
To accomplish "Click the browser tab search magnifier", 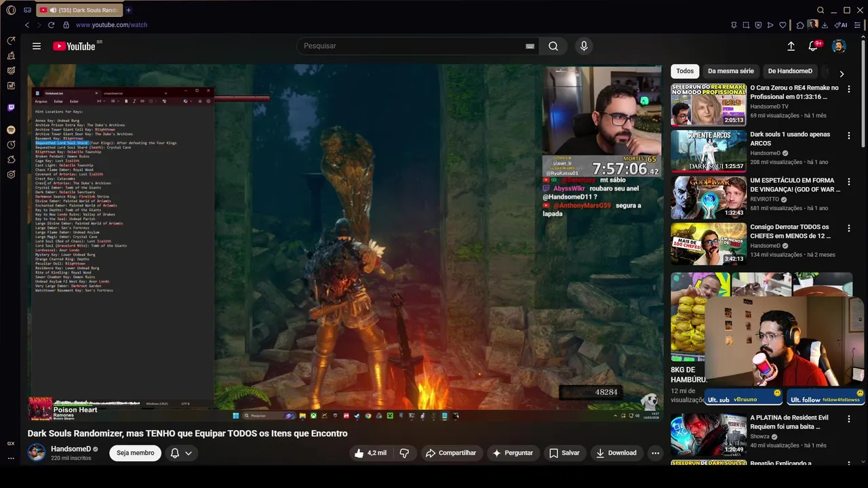I will [821, 10].
